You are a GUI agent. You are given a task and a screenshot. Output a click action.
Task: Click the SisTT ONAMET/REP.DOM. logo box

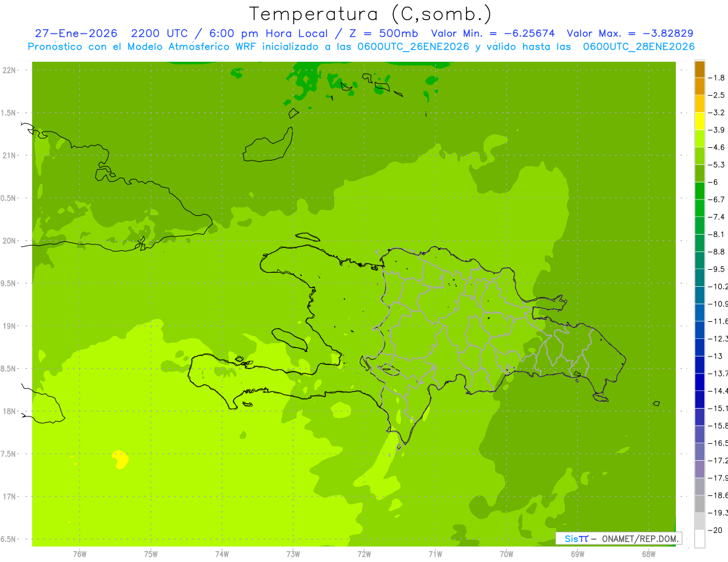pyautogui.click(x=619, y=538)
